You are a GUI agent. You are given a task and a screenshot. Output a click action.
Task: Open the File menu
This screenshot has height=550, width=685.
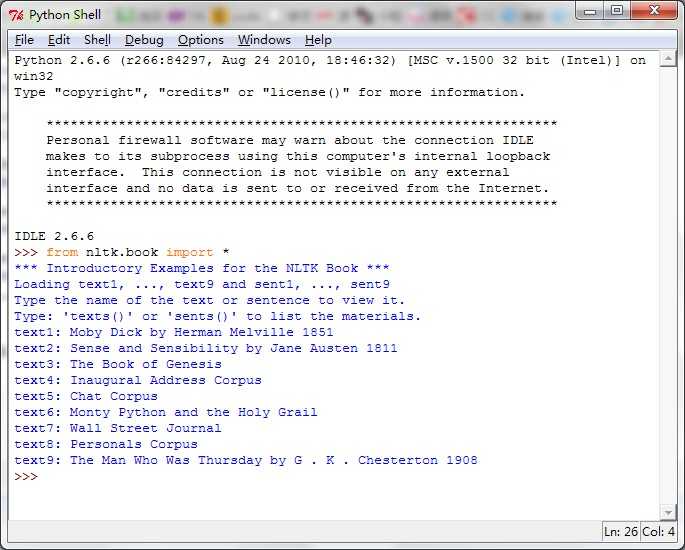point(24,40)
